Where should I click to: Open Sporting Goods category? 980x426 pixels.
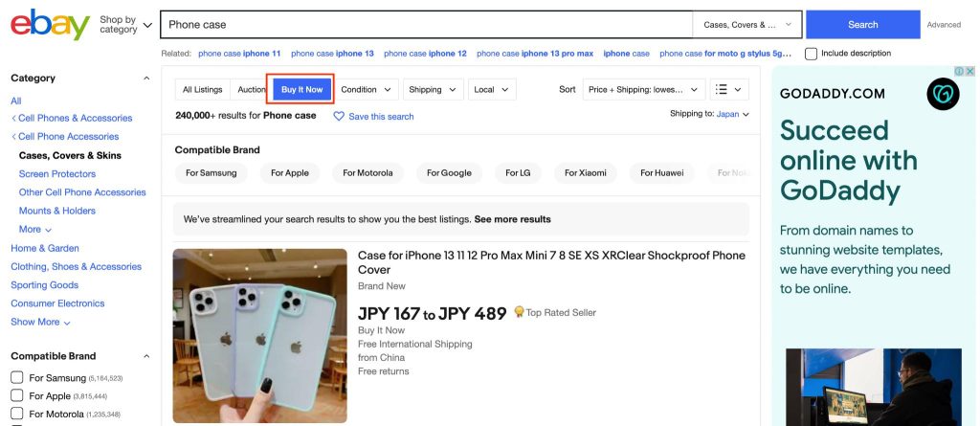44,284
